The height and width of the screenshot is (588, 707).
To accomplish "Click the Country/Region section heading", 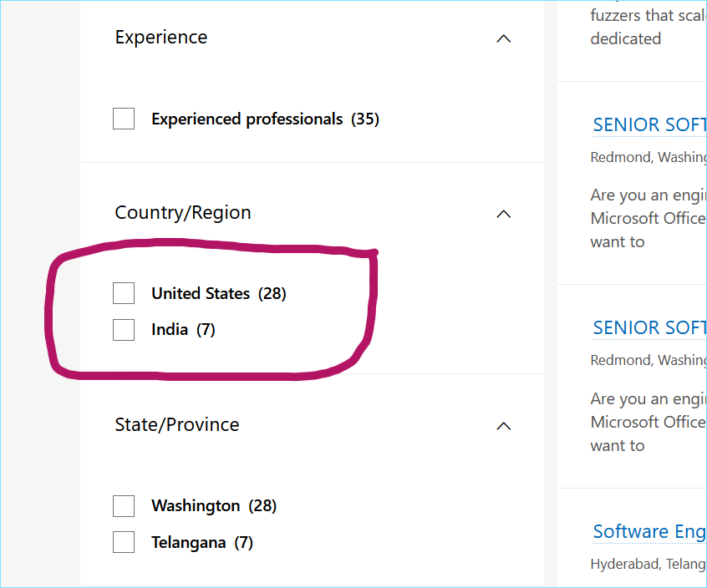I will (183, 213).
